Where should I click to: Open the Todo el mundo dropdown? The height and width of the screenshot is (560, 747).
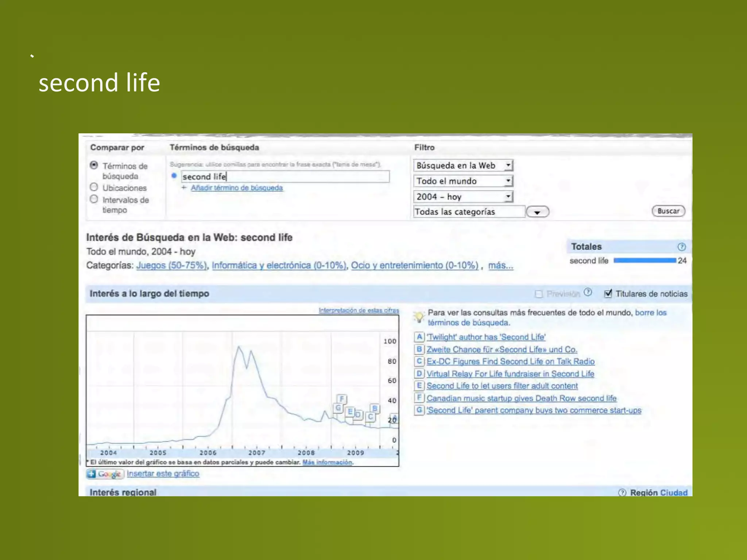pos(463,181)
